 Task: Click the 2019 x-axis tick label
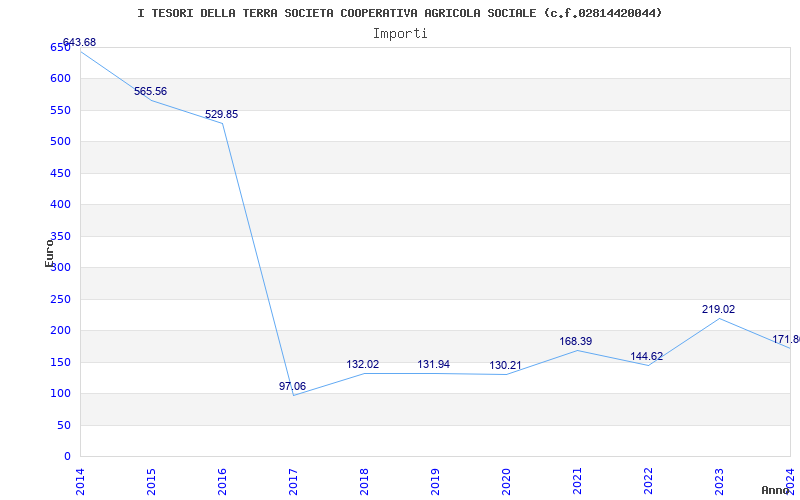(x=435, y=481)
